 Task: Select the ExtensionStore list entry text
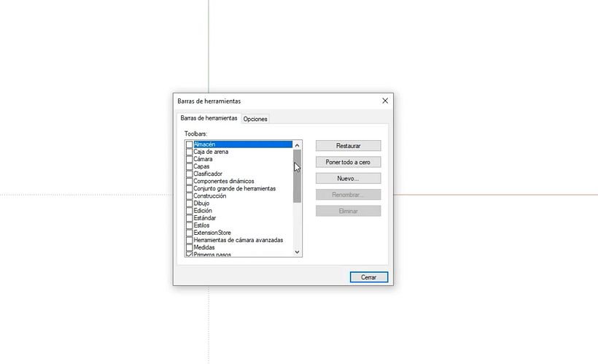[x=212, y=233]
